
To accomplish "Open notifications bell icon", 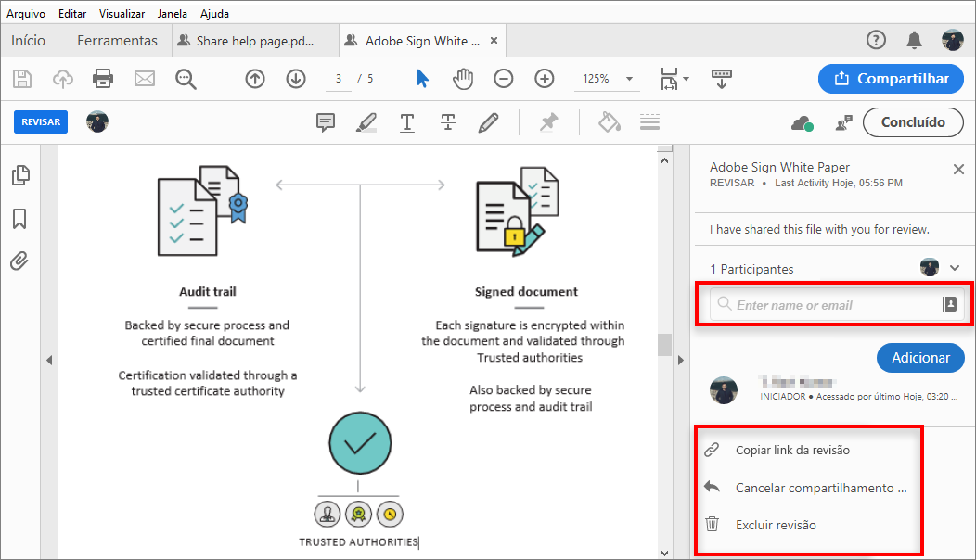I will pos(914,41).
